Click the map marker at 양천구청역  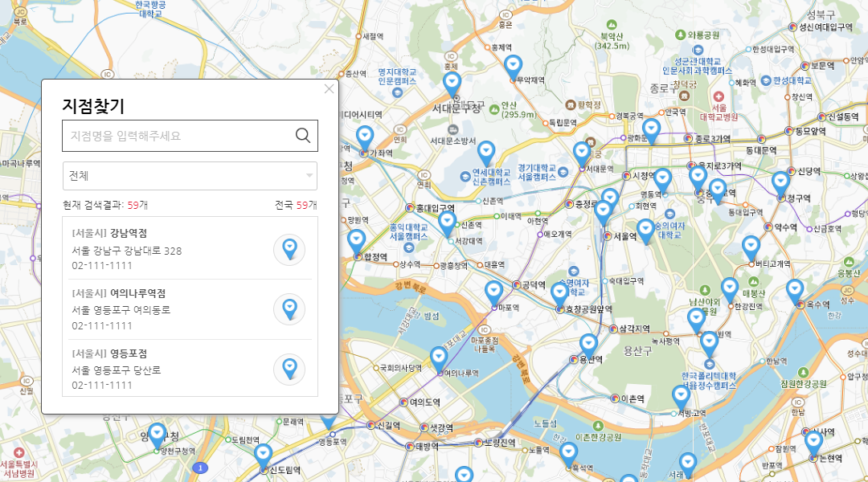158,435
